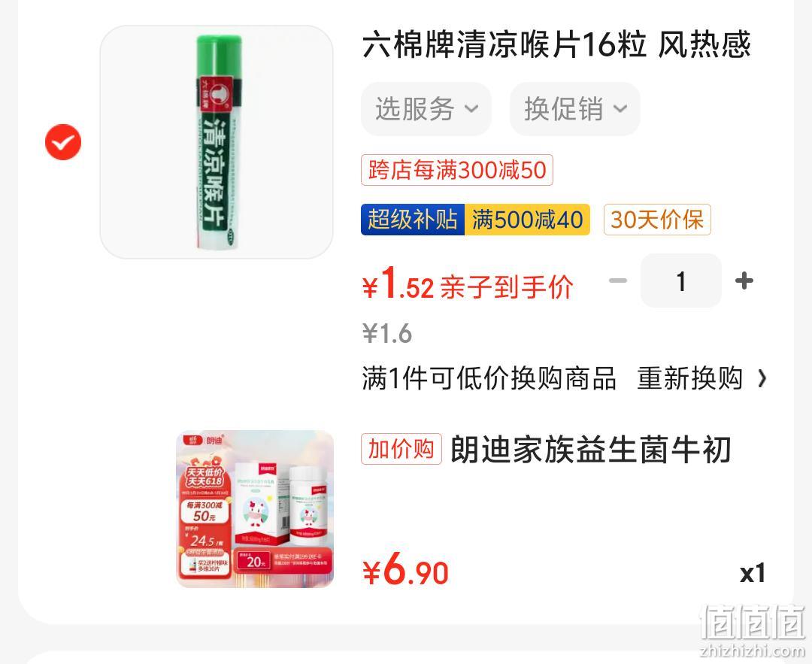Tap the 满500减40 coupon tag
Image resolution: width=812 pixels, height=664 pixels.
click(x=527, y=220)
